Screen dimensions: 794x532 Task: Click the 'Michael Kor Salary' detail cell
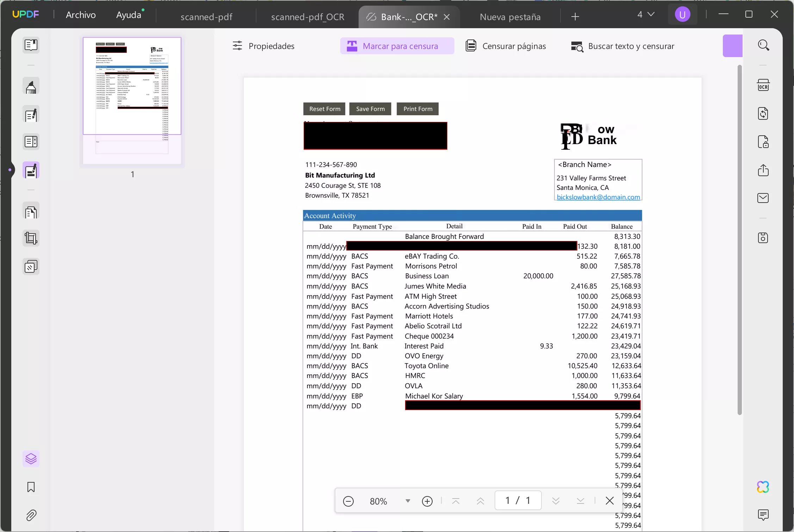(x=434, y=396)
